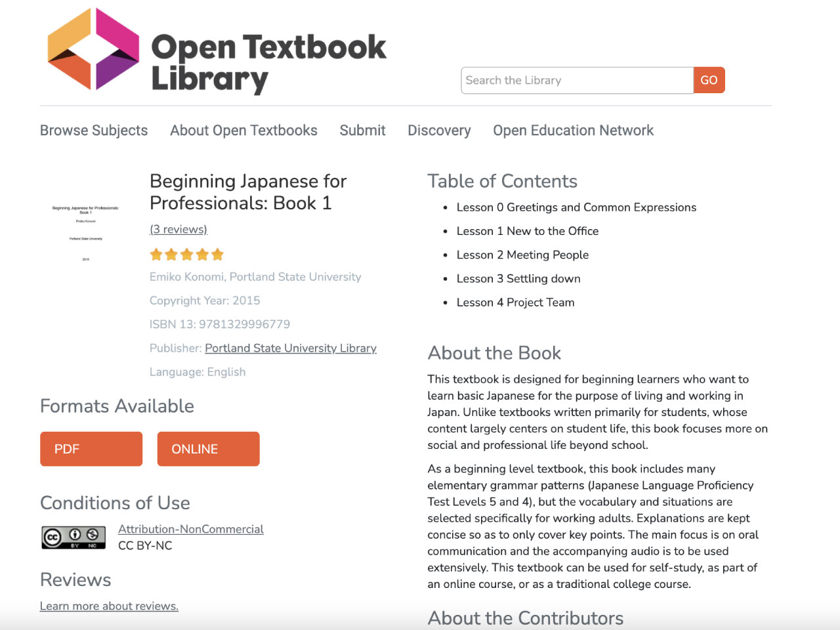Click Lesson 4 Project Team entry
The width and height of the screenshot is (840, 630).
[515, 302]
